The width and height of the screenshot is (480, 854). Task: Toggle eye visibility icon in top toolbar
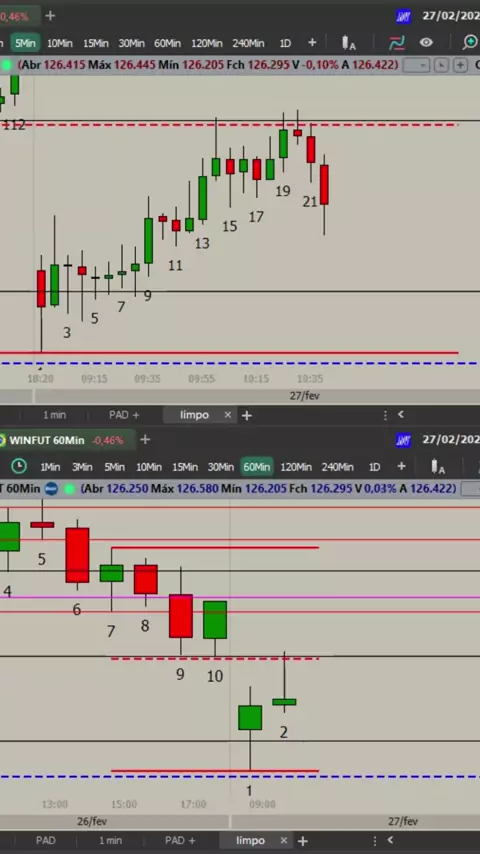pyautogui.click(x=426, y=42)
